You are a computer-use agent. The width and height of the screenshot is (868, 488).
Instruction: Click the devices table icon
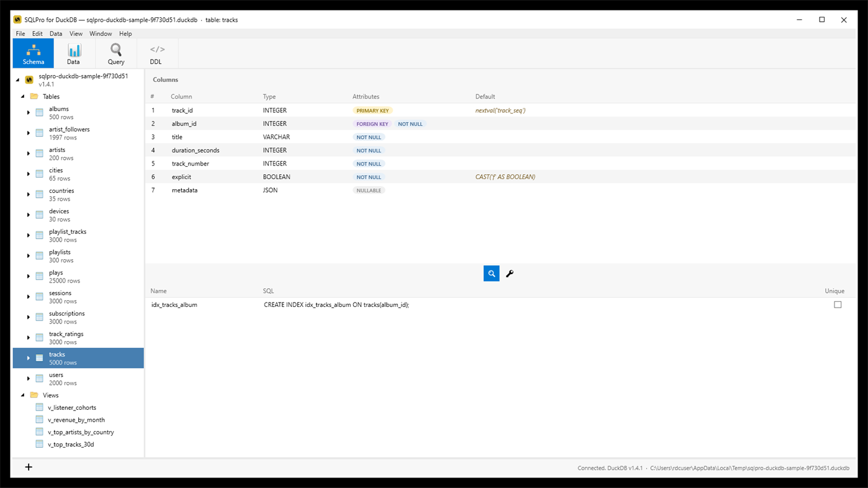pos(40,215)
